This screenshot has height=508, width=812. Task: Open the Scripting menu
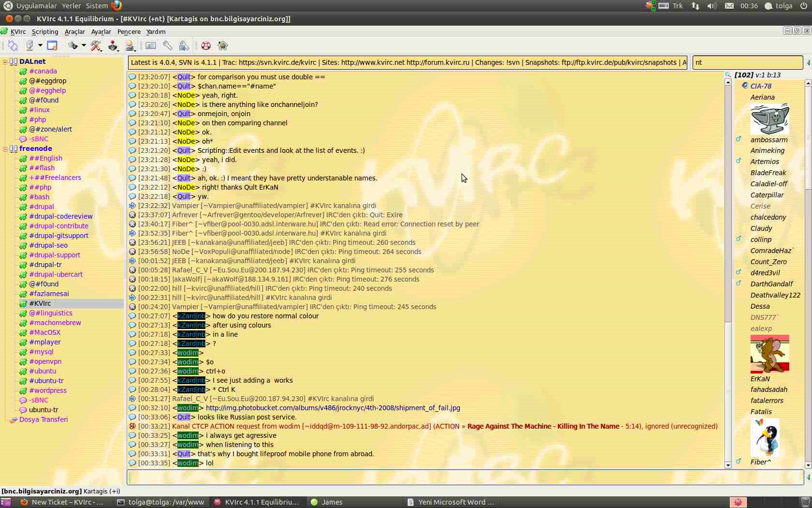tap(44, 32)
